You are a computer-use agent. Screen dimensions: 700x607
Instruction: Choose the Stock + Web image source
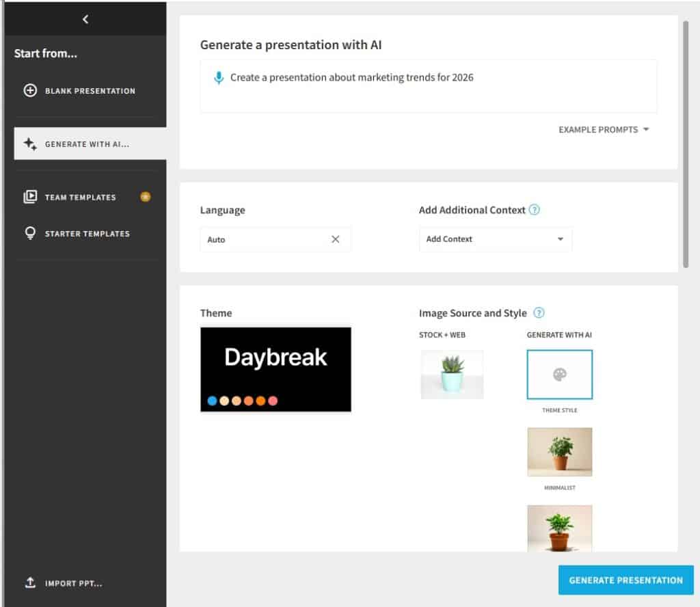pos(452,375)
